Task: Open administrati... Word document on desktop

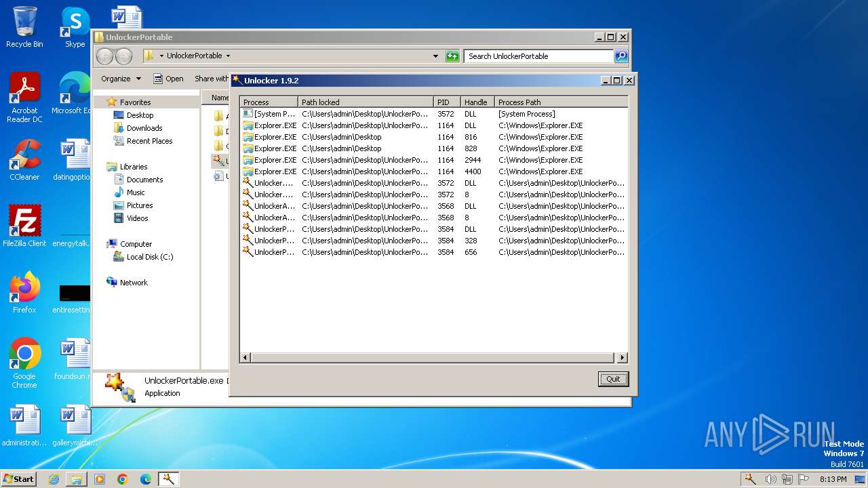Action: (24, 426)
